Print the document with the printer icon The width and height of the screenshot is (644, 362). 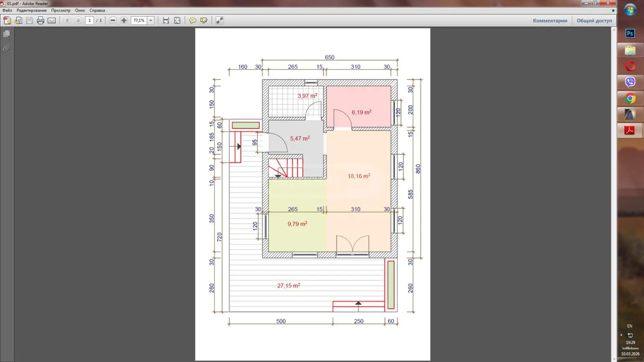[x=41, y=21]
